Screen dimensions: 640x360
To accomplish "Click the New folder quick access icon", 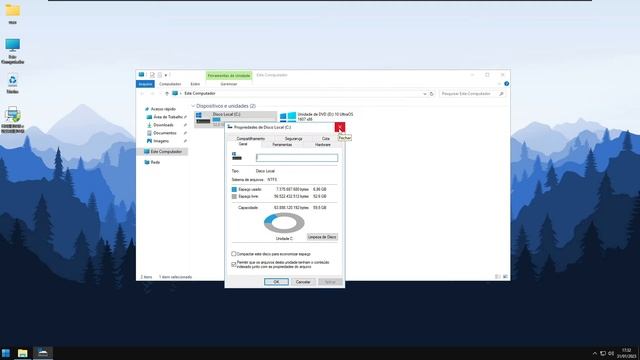I will [x=160, y=75].
